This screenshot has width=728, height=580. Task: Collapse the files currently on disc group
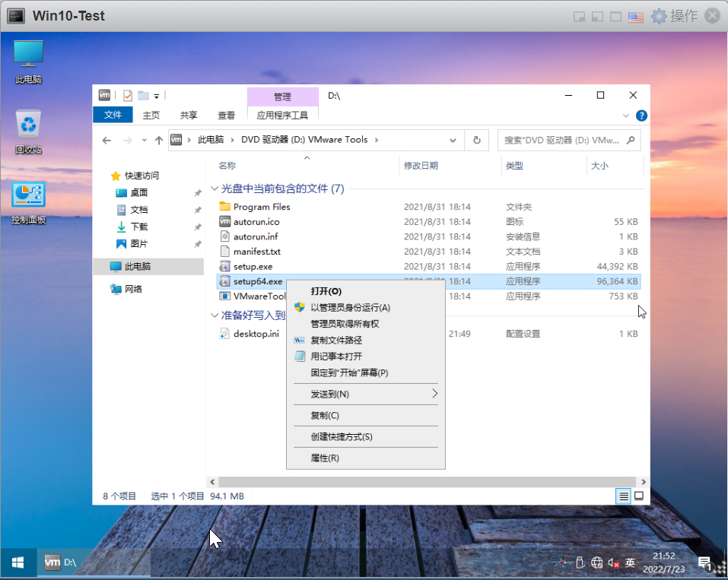click(x=215, y=189)
